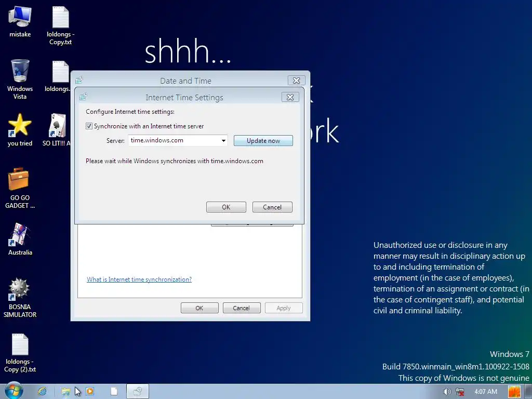Image resolution: width=532 pixels, height=399 pixels.
Task: Open 'What is Internet time synchronization?' link
Action: pos(139,279)
